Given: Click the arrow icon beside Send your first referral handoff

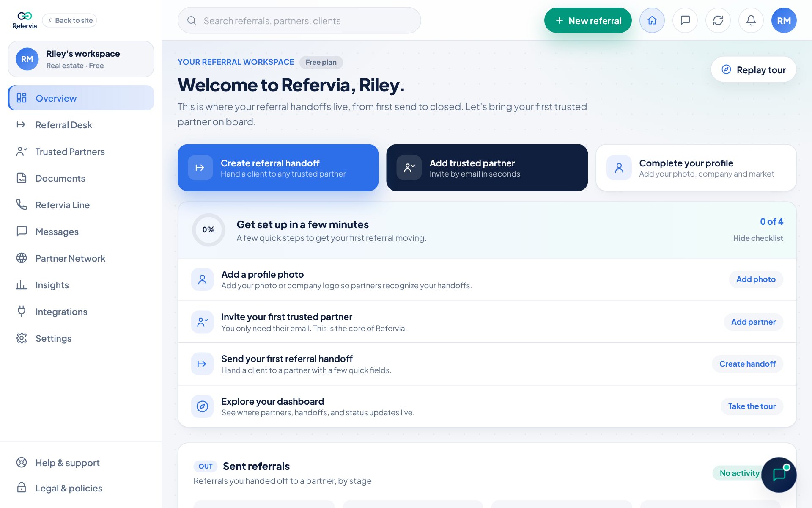Looking at the screenshot, I should point(202,364).
